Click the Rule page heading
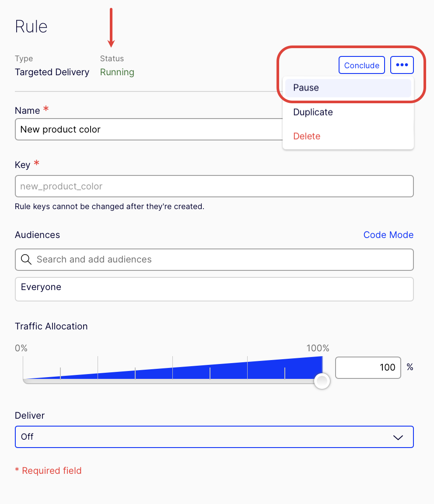The width and height of the screenshot is (434, 504). [31, 27]
